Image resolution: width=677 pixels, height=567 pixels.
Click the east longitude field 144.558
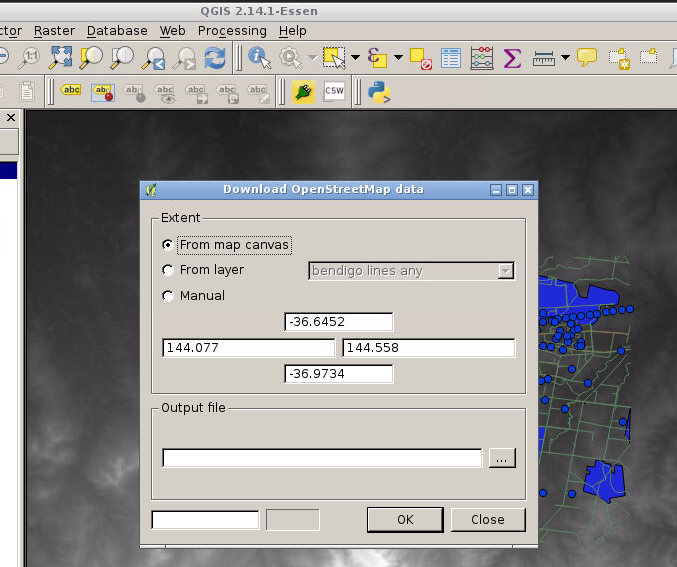[428, 348]
